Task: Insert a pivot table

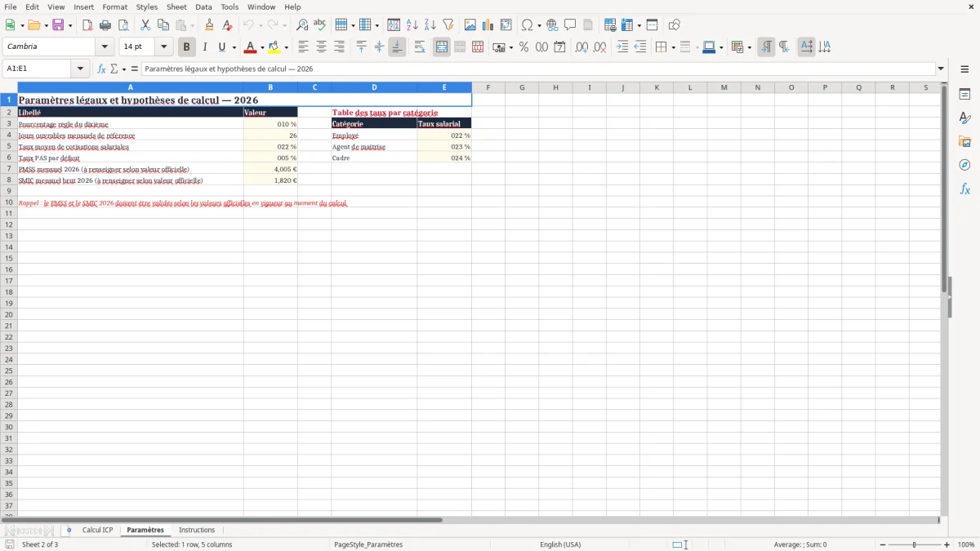Action: [x=506, y=25]
